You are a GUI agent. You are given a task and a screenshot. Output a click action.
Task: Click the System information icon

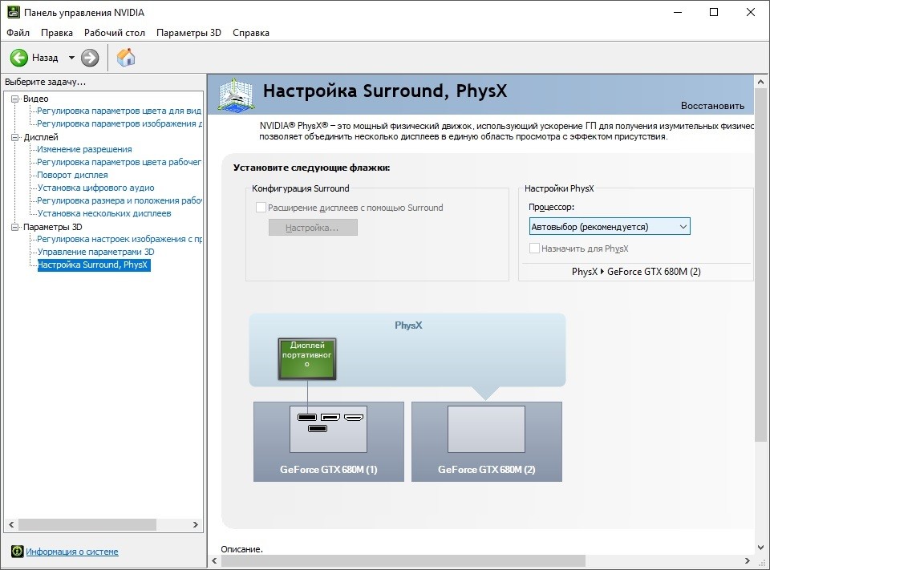(x=17, y=551)
